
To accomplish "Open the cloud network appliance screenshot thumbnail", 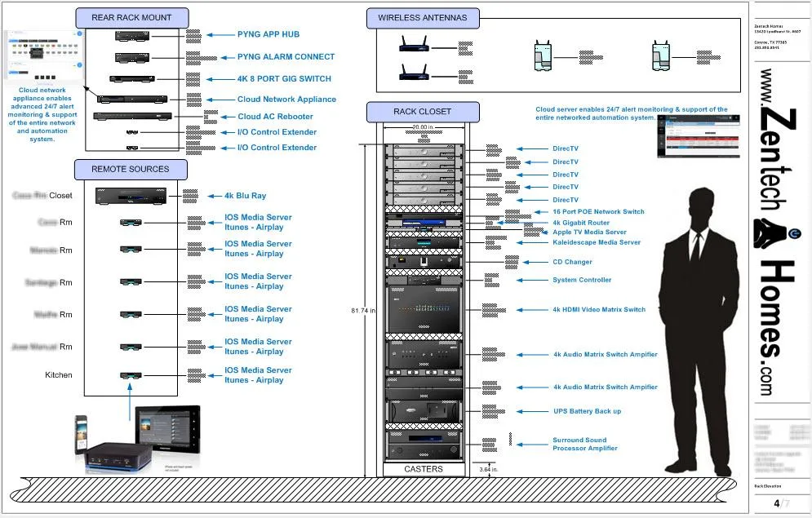I will pos(44,57).
